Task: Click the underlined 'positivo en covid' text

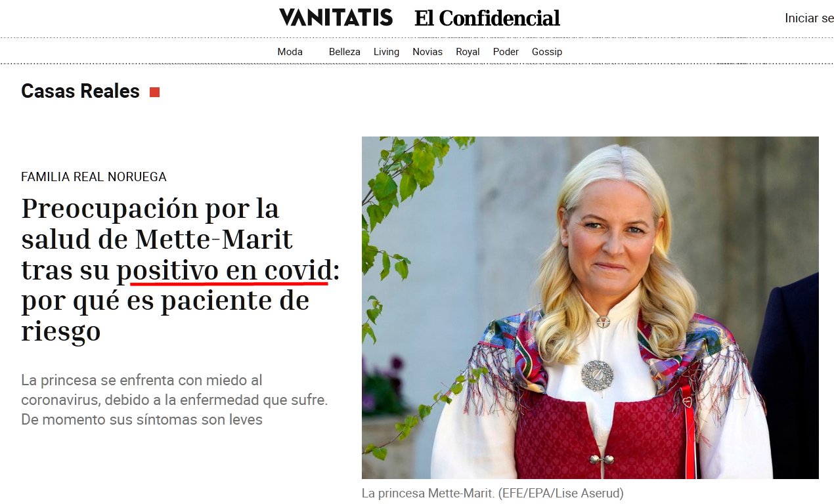Action: [x=225, y=271]
